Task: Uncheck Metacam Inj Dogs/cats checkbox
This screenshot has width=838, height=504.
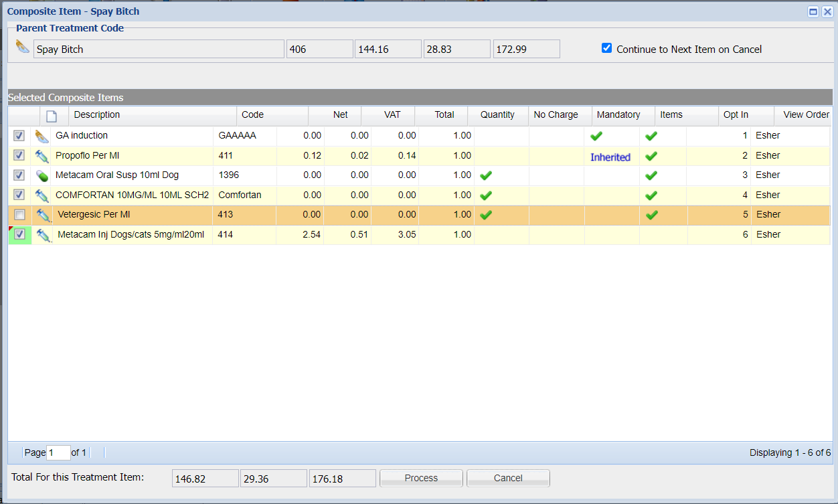Action: coord(20,235)
